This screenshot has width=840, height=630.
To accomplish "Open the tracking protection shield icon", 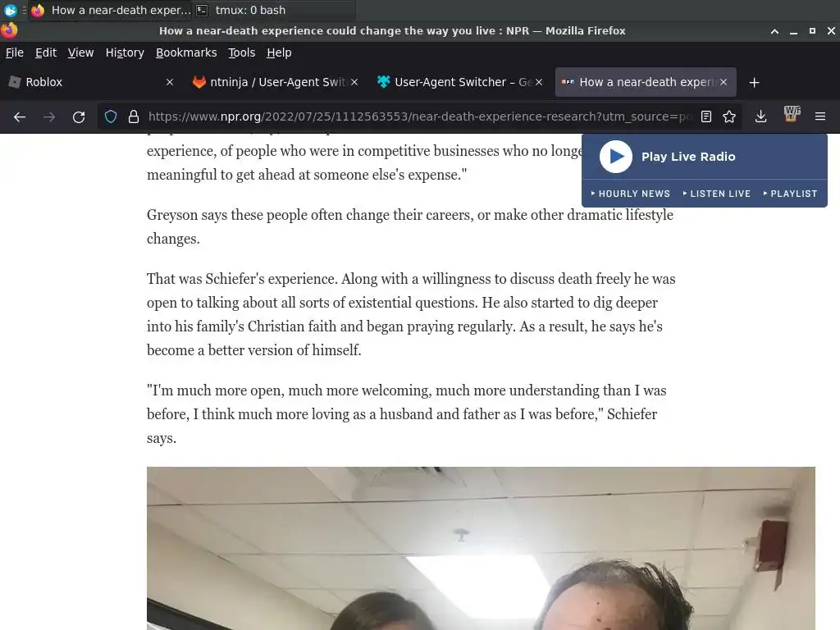I will click(111, 116).
